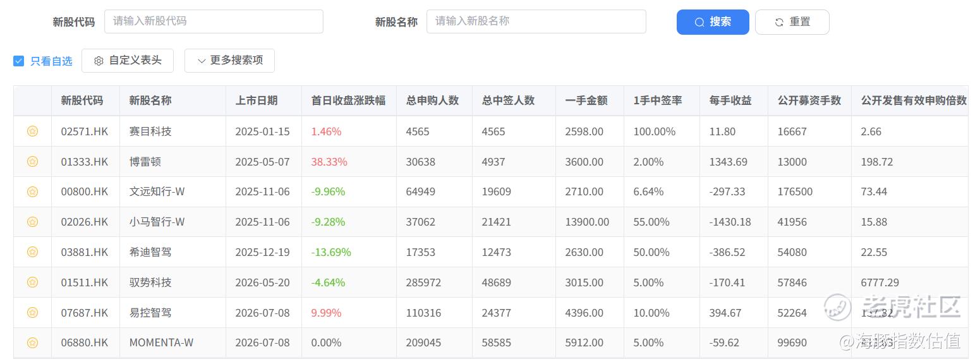Unstar the 驭势科技 row
Screen dimensions: 980x364
pos(32,282)
